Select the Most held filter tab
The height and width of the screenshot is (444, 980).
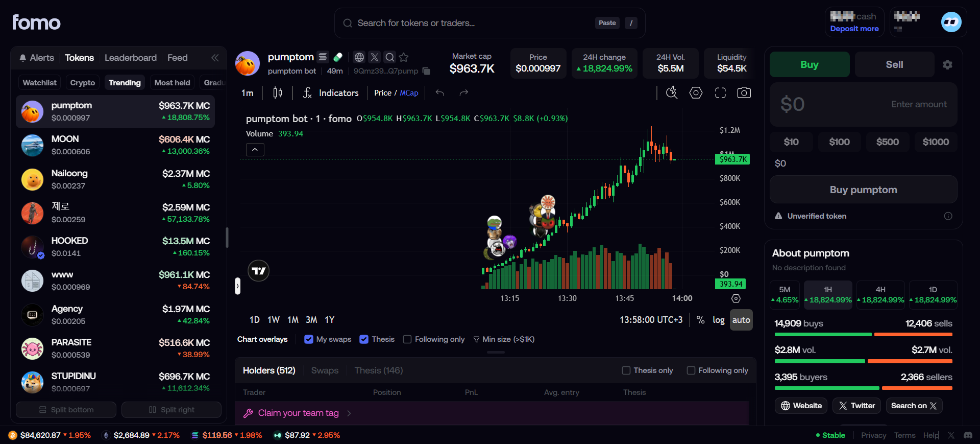pyautogui.click(x=173, y=82)
